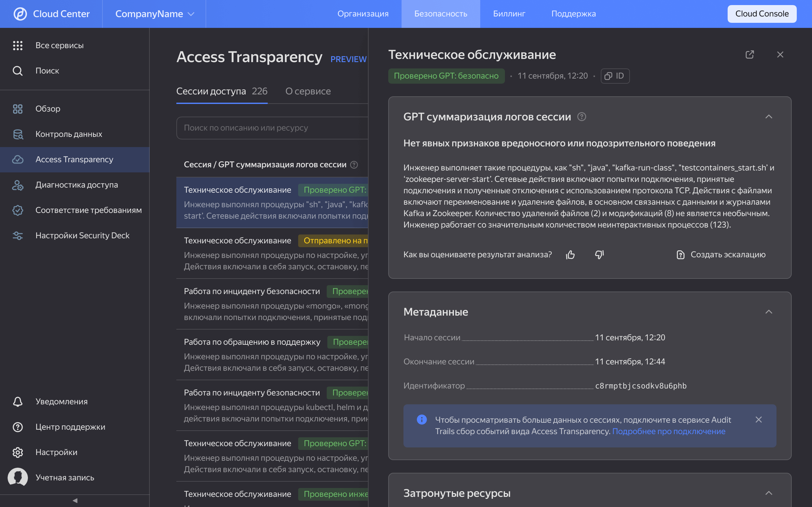Collapse the sidebar with bottom arrow
The height and width of the screenshot is (507, 812).
75,500
